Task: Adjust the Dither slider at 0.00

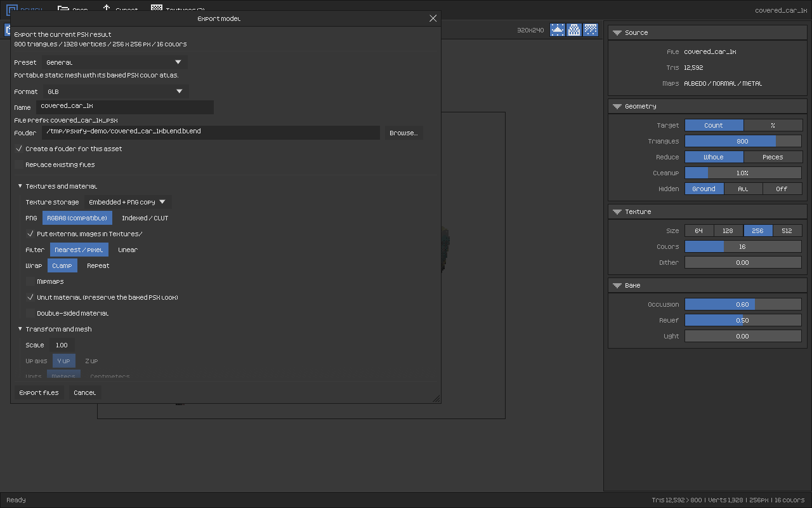Action: (x=743, y=262)
